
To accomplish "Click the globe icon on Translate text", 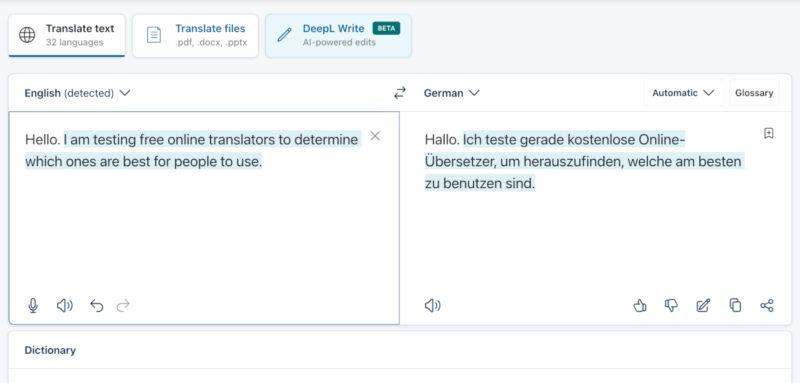I will point(27,35).
